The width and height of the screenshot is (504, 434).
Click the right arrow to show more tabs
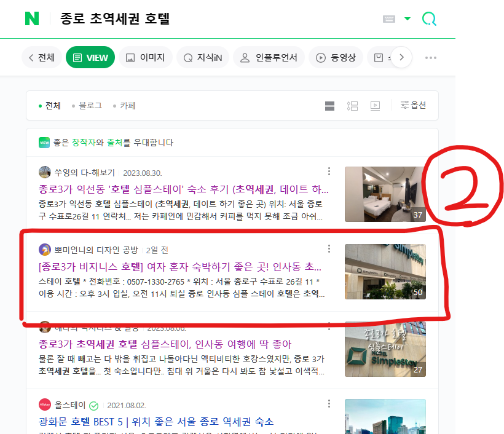click(x=401, y=57)
